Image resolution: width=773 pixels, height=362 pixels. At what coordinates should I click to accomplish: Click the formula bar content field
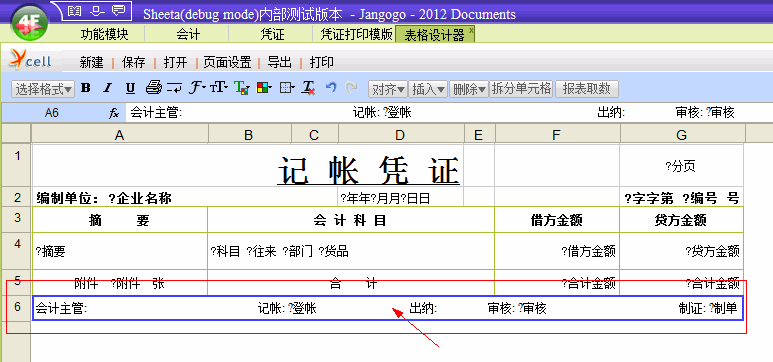pyautogui.click(x=449, y=113)
